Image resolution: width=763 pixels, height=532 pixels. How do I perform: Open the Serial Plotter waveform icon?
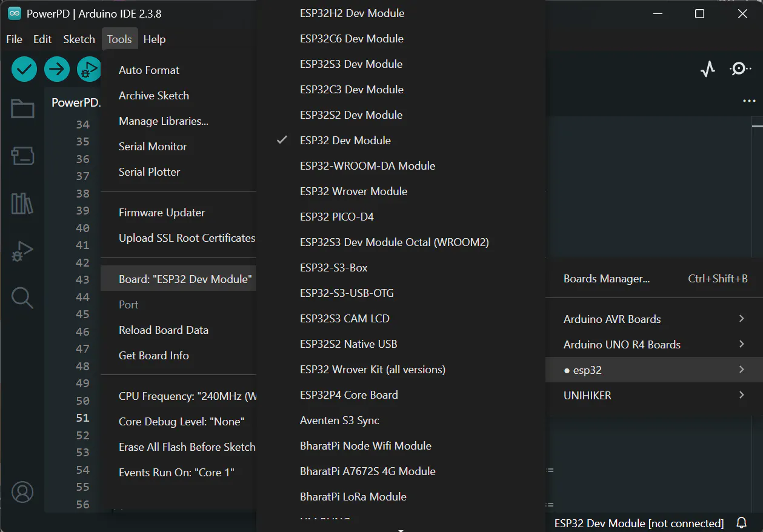(707, 69)
